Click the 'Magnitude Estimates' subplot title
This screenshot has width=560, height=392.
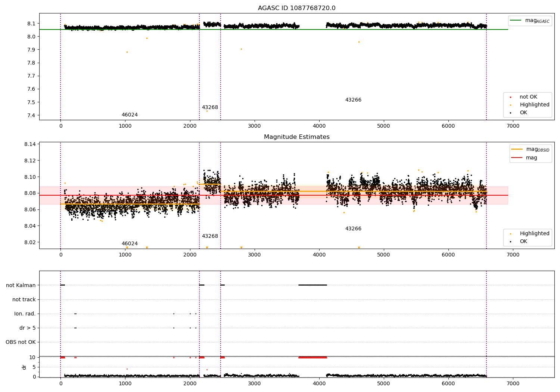(x=296, y=137)
